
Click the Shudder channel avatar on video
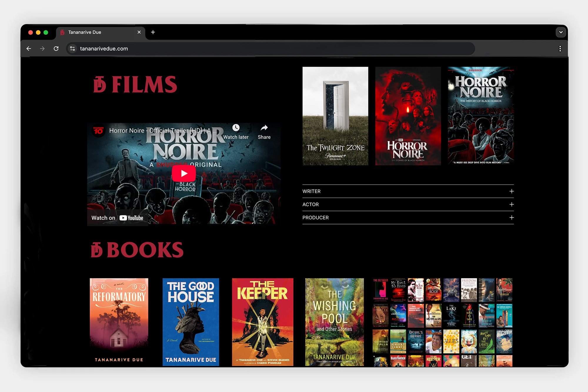click(x=98, y=130)
